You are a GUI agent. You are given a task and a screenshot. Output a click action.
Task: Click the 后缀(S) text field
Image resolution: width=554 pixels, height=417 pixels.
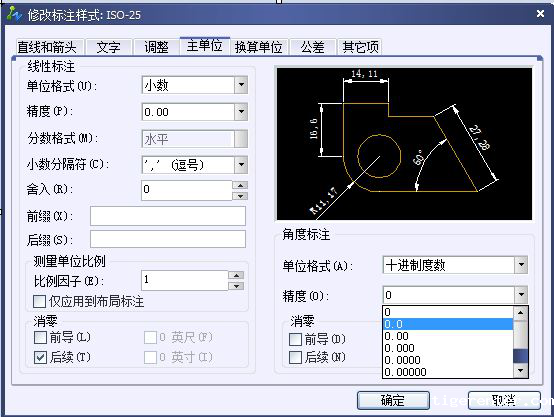click(168, 240)
